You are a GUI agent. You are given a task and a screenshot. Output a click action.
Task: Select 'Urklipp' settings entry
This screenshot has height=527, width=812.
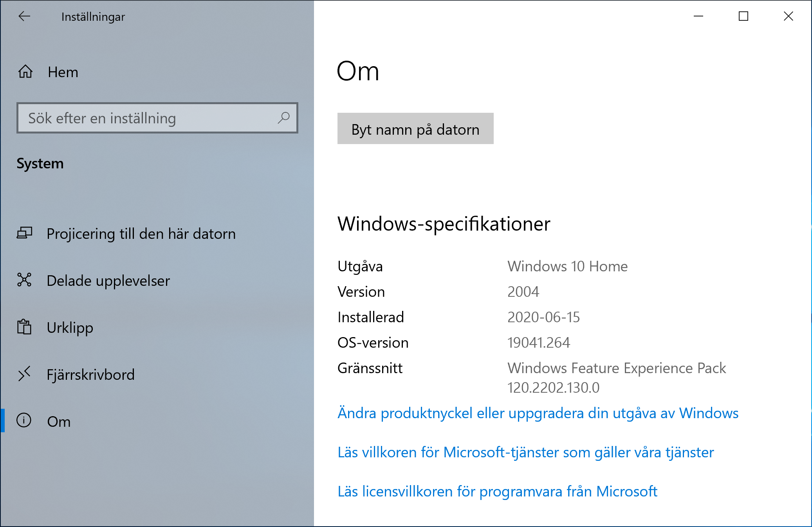click(69, 327)
